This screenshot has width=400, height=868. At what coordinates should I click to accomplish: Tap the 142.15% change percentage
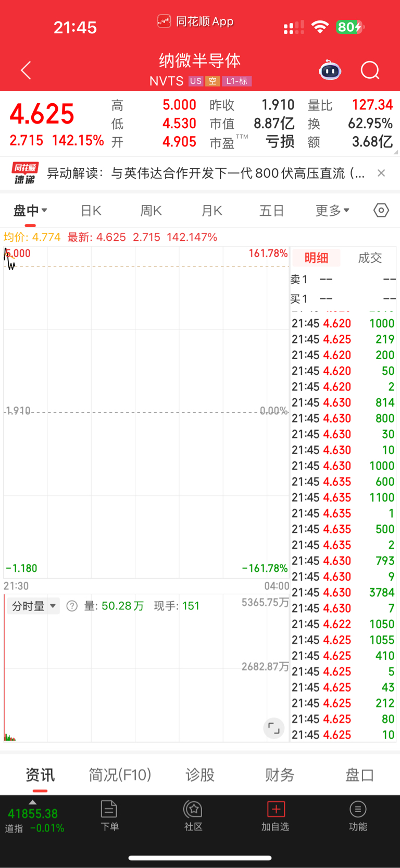click(78, 140)
